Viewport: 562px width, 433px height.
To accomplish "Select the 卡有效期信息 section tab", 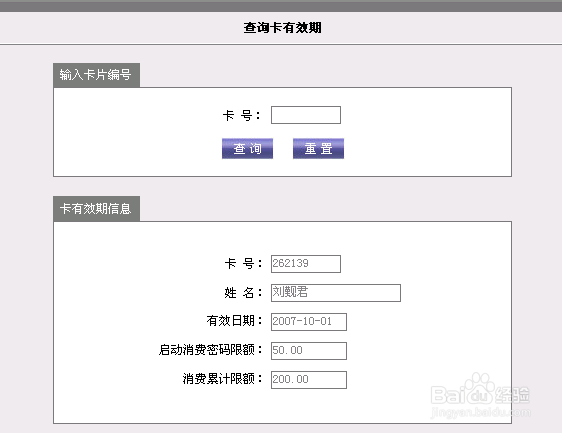I will pos(96,209).
